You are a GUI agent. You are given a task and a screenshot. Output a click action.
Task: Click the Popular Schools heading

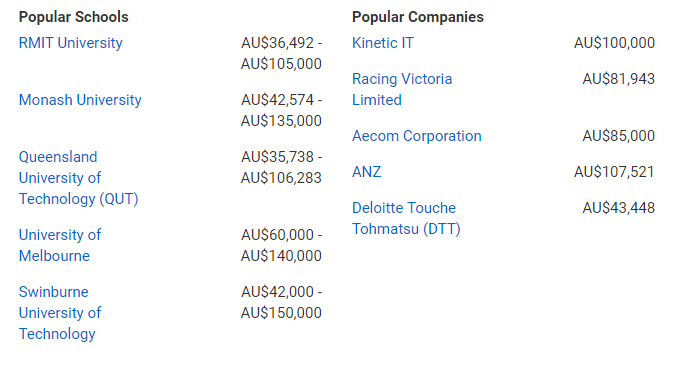coord(74,17)
